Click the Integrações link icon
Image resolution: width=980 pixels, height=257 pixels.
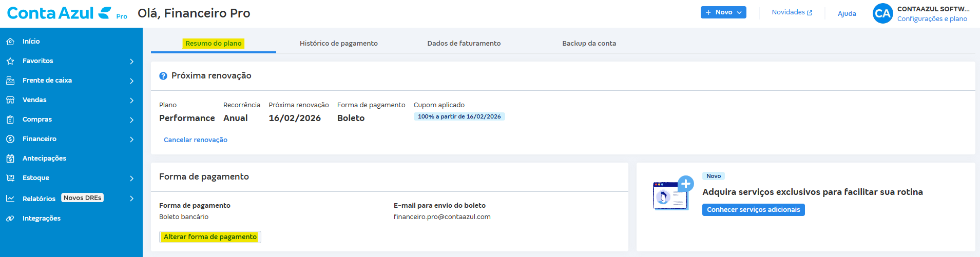coord(10,219)
